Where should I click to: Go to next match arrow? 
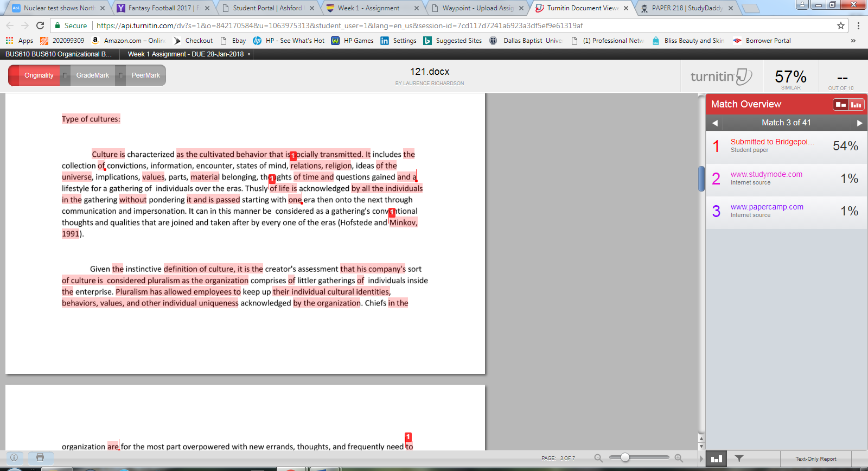pos(859,123)
